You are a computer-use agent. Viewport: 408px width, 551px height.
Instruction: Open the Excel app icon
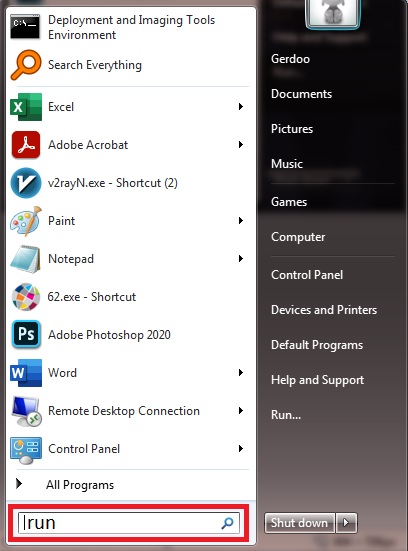[x=26, y=107]
